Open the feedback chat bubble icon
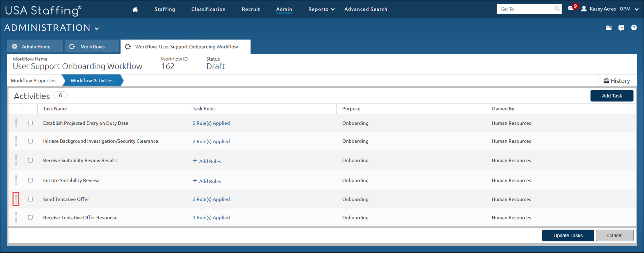Screen dimensions: 644x253 point(621,28)
